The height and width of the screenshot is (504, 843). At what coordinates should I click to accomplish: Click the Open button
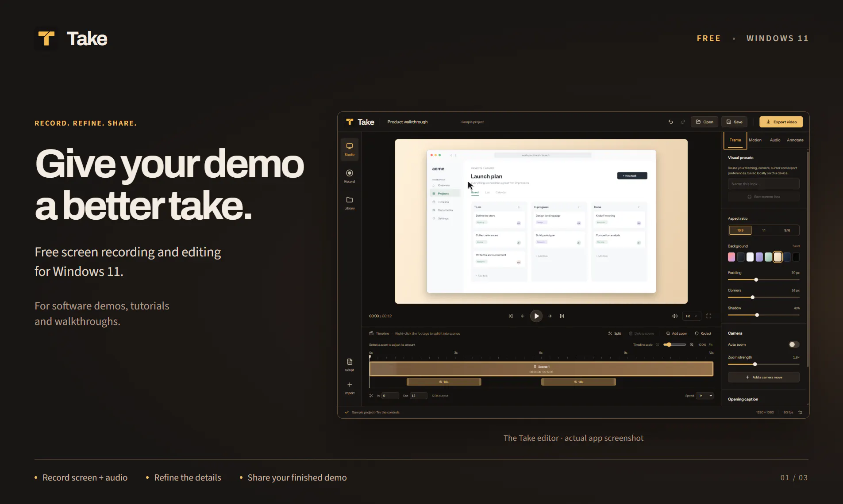(704, 122)
